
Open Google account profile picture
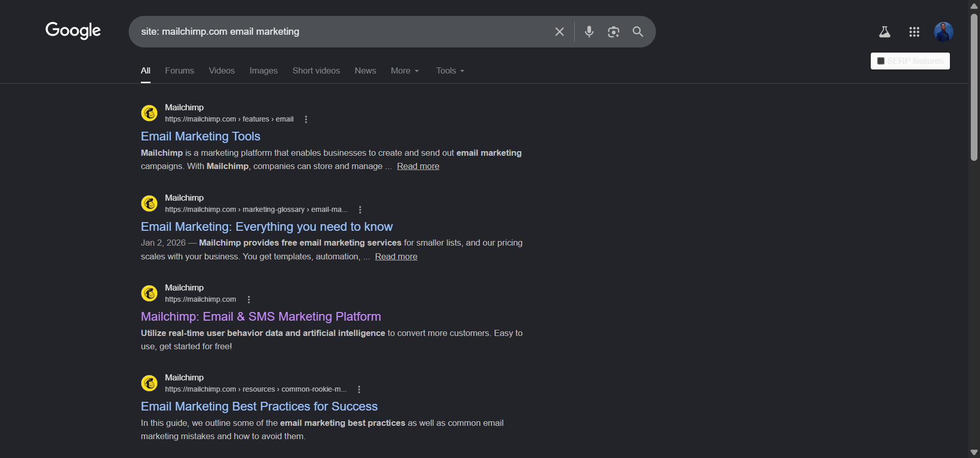point(943,32)
